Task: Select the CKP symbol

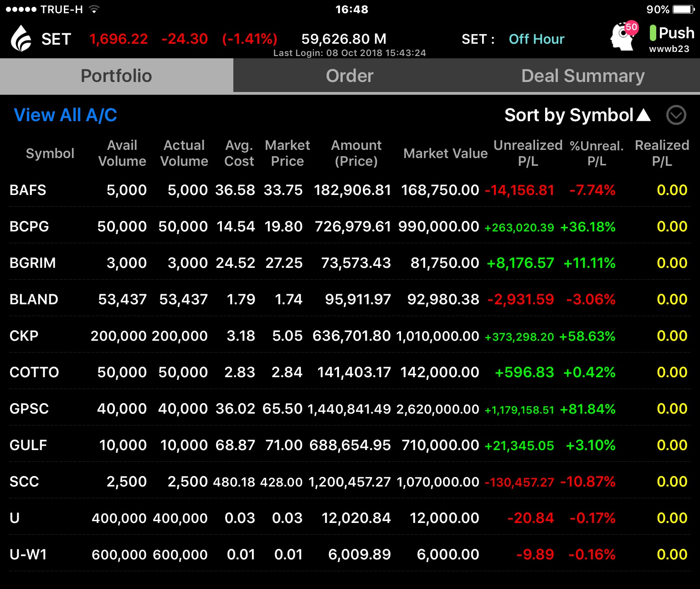Action: [24, 336]
